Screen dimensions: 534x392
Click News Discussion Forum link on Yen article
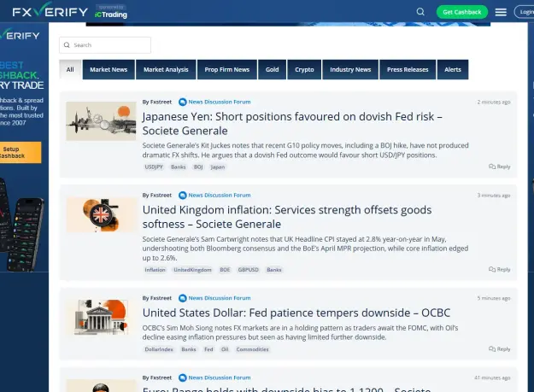tap(220, 102)
